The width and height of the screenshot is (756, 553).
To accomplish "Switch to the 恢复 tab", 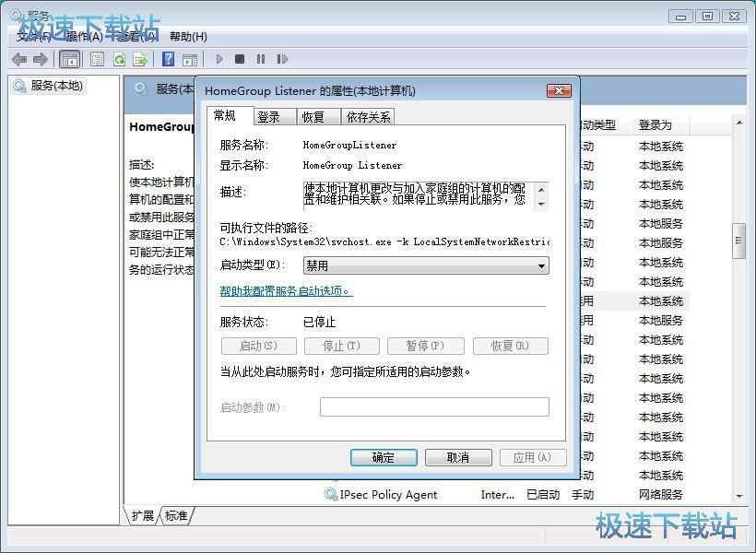I will pos(318,117).
